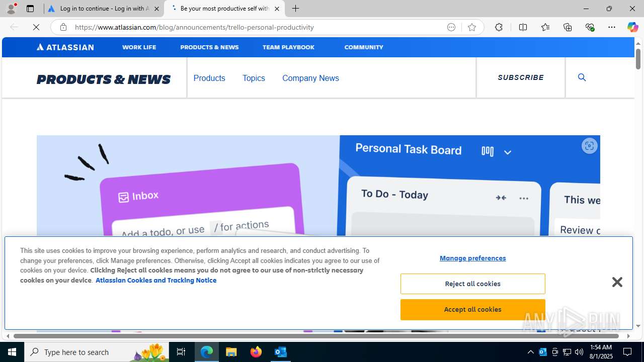Click the hero Personal Task Board image
644x362 pixels.
click(x=318, y=186)
